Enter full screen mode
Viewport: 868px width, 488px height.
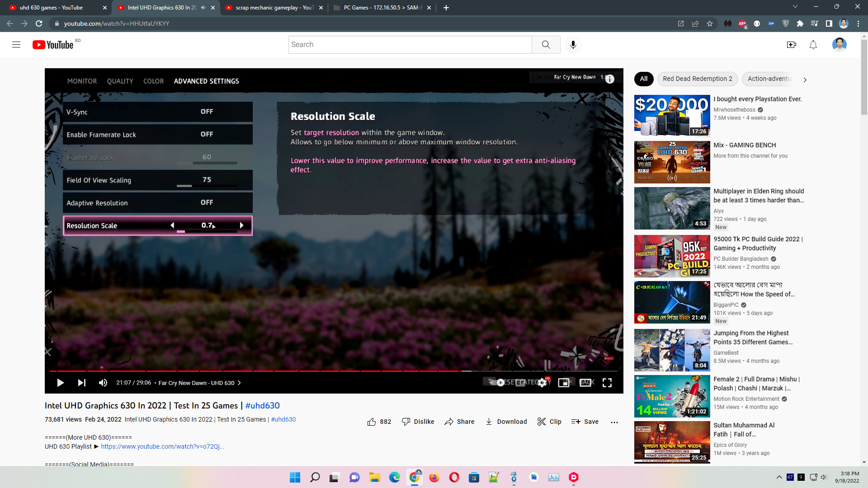[x=607, y=383]
